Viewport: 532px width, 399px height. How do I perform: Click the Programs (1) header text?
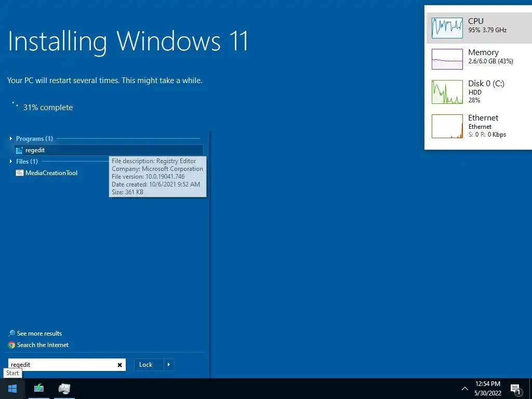pyautogui.click(x=34, y=138)
